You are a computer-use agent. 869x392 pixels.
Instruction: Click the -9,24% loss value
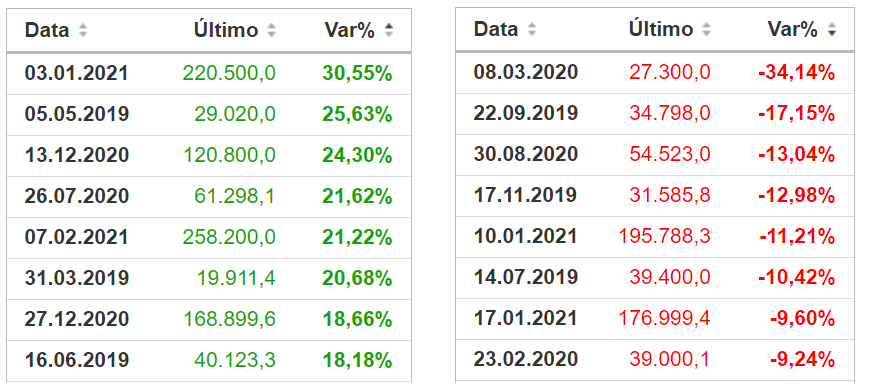point(802,360)
